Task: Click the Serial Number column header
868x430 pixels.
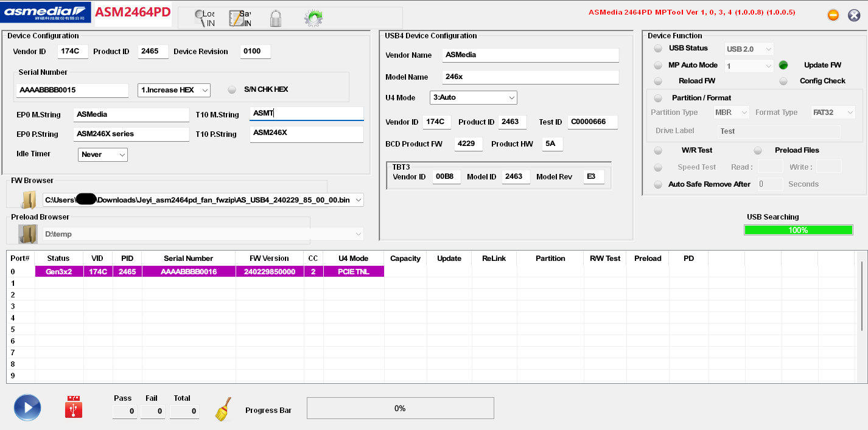Action: 189,258
